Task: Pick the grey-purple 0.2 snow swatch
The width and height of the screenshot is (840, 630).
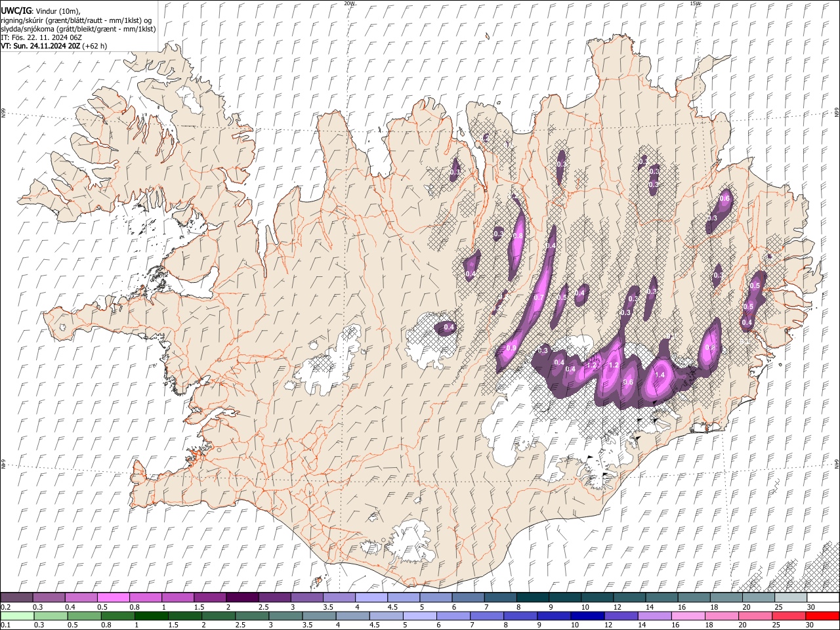Action: 16,598
